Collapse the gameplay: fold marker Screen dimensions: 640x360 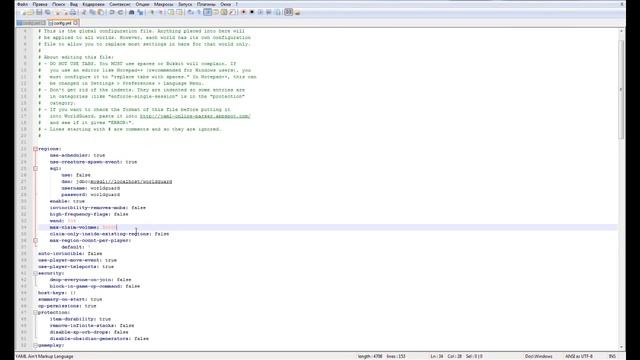click(x=36, y=345)
